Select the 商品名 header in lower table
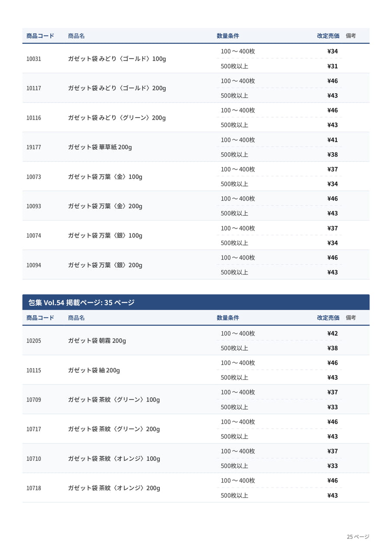 click(76, 318)
